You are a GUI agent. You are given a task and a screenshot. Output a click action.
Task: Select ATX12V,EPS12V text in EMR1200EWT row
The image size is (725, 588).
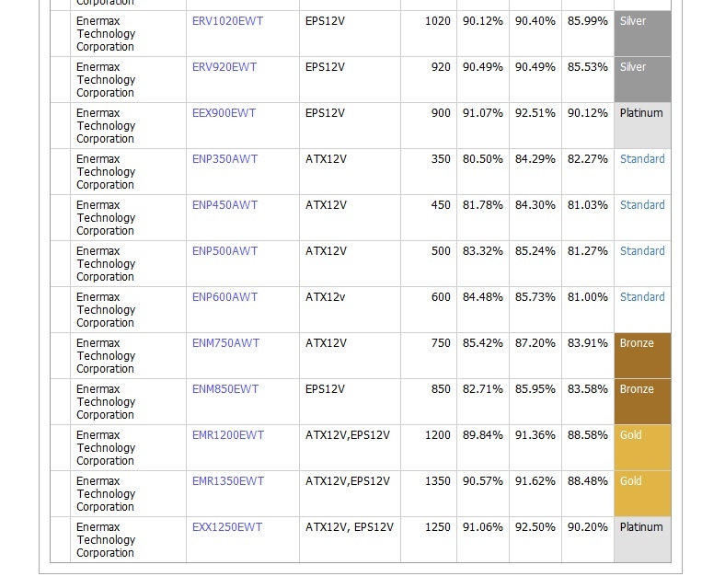(348, 435)
